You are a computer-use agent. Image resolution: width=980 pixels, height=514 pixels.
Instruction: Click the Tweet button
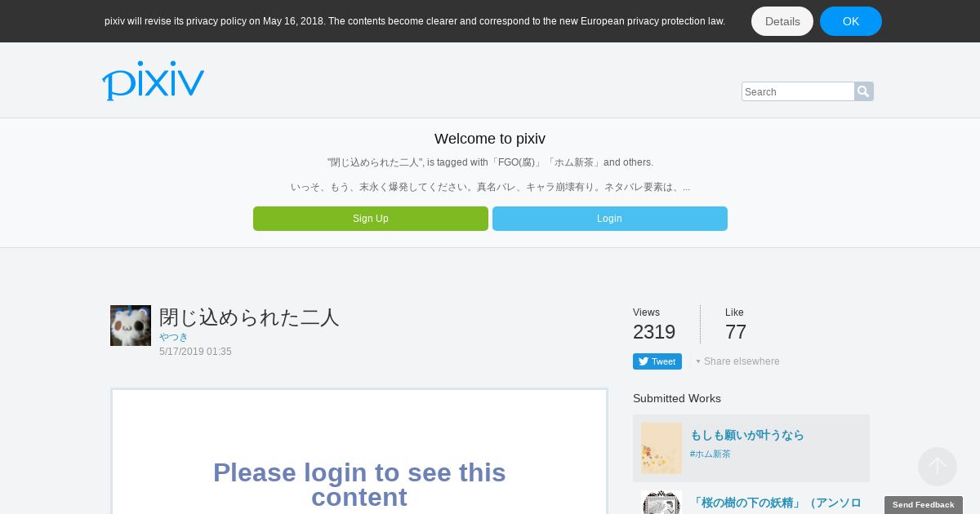[x=657, y=361]
